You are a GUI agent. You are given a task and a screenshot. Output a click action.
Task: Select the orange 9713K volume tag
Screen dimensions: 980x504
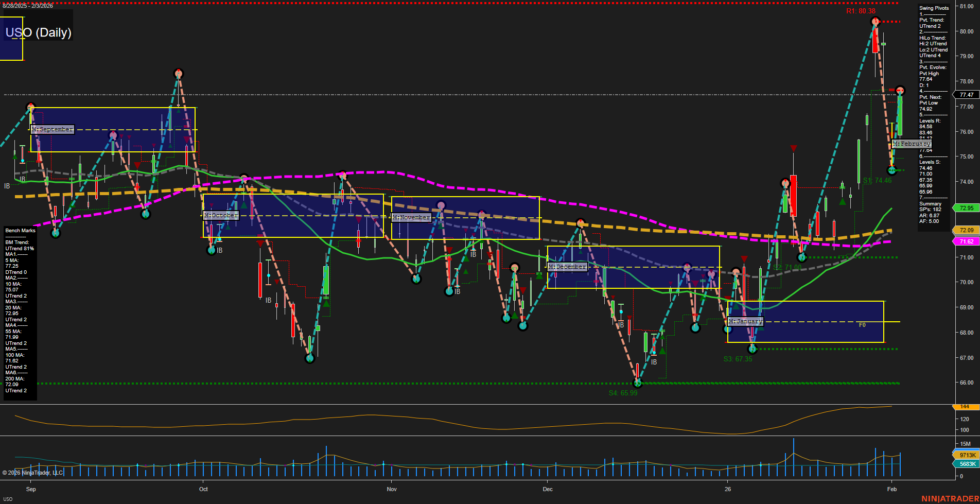pos(967,455)
